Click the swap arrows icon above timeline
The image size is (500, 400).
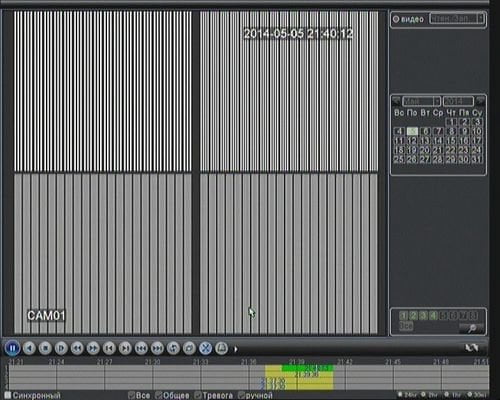[472, 348]
